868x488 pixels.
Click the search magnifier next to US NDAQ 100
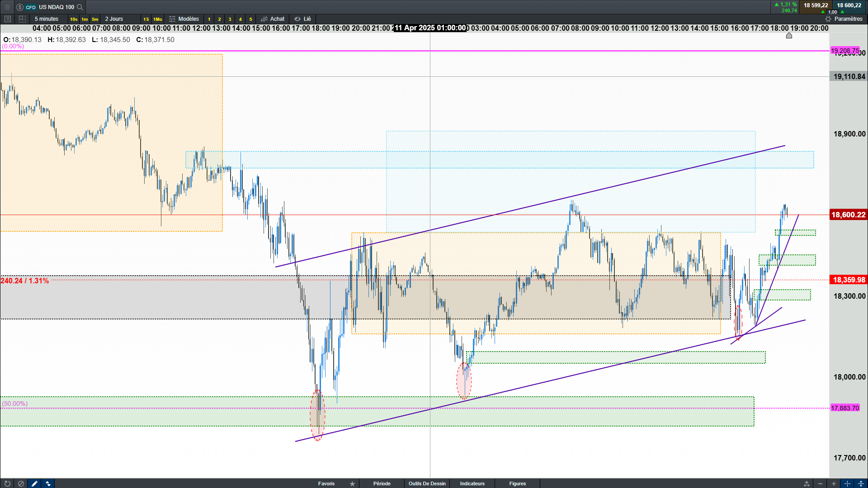click(x=80, y=7)
